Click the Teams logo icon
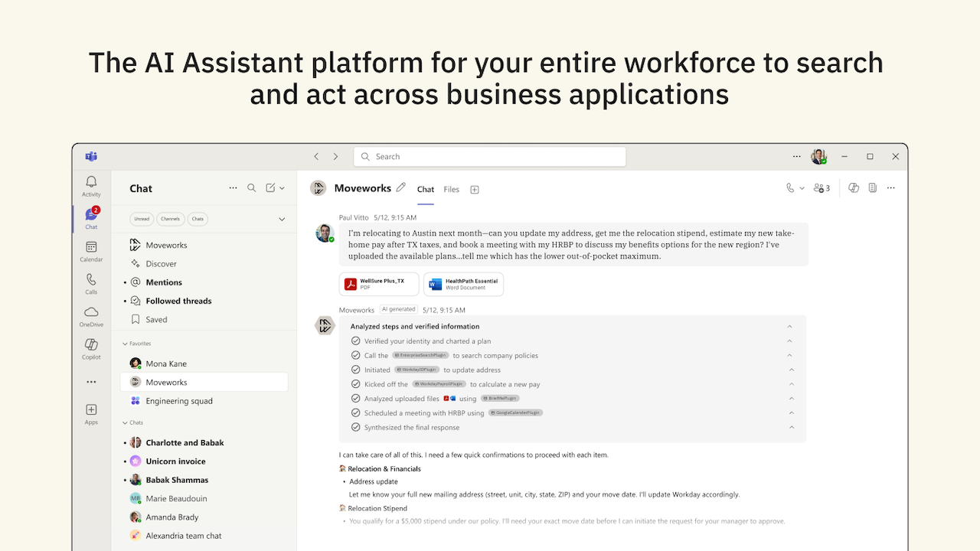 pos(91,156)
